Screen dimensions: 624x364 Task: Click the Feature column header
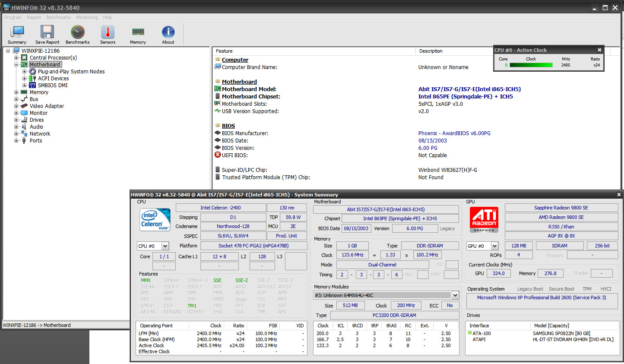tap(314, 51)
